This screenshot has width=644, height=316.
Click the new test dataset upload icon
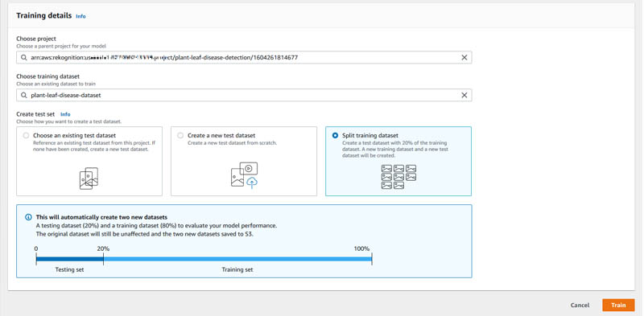click(245, 175)
